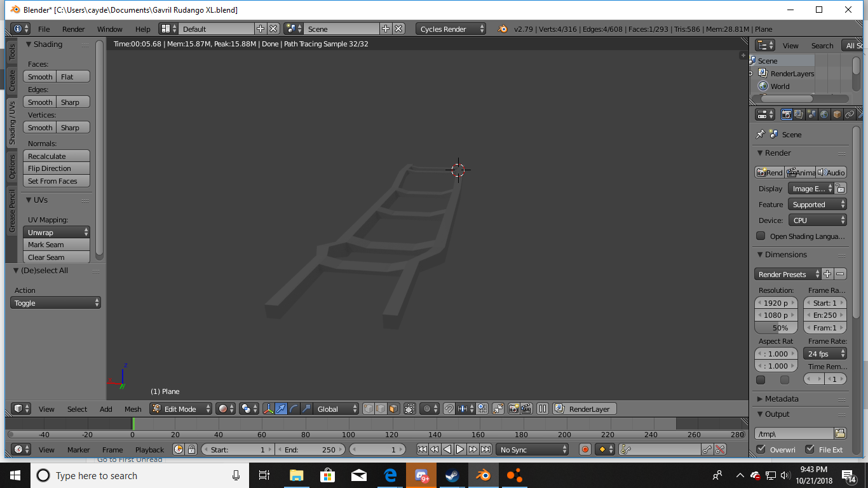Screen dimensions: 868x488
Task: Switch to the Create tool shelf tab
Action: (11, 80)
